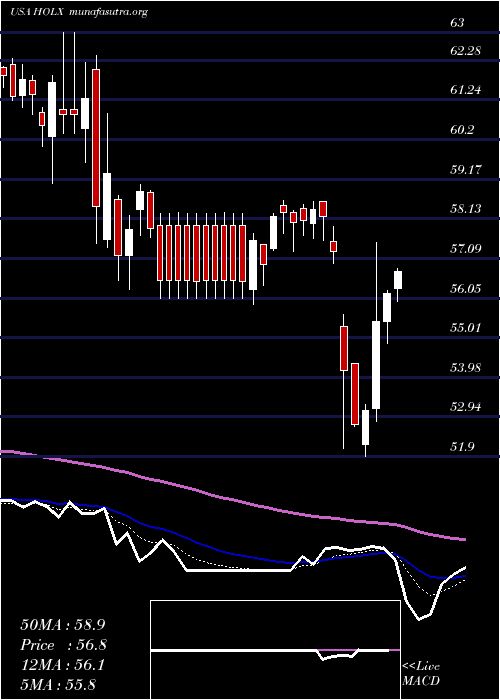
Task: Click the 53.98 price axis label
Action: (466, 367)
